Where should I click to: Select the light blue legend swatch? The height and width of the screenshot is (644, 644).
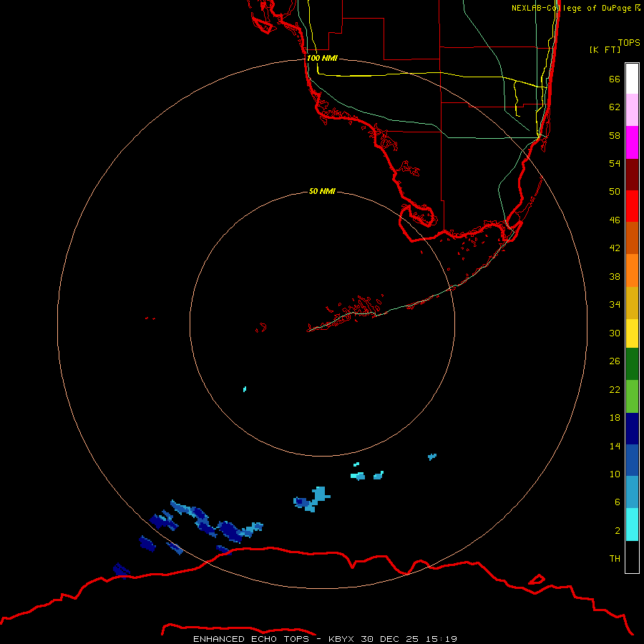tap(632, 492)
